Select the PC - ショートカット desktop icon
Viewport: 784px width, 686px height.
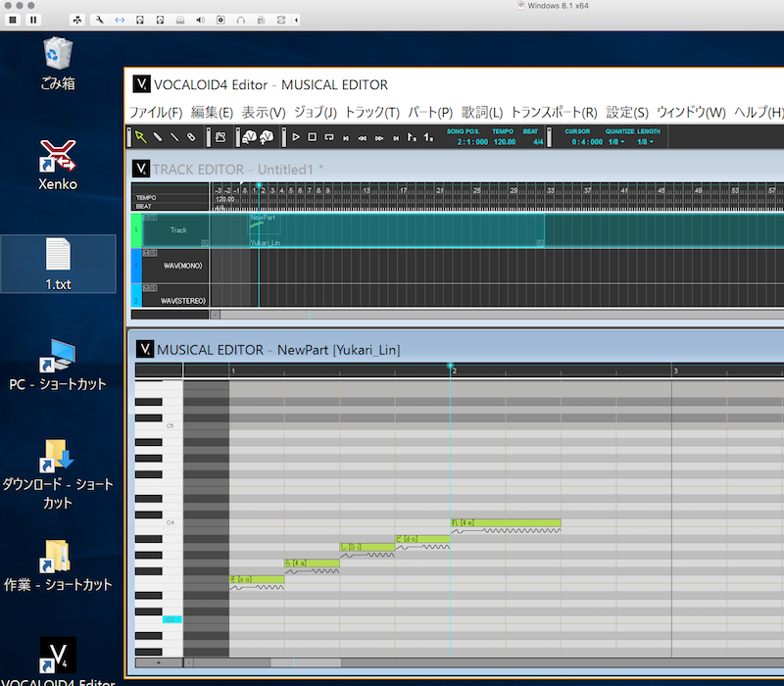coord(58,365)
